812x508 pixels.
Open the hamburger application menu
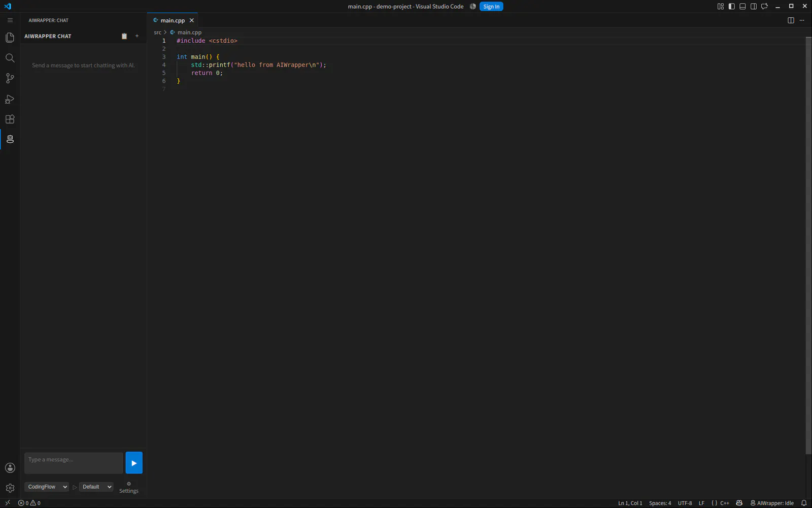10,20
